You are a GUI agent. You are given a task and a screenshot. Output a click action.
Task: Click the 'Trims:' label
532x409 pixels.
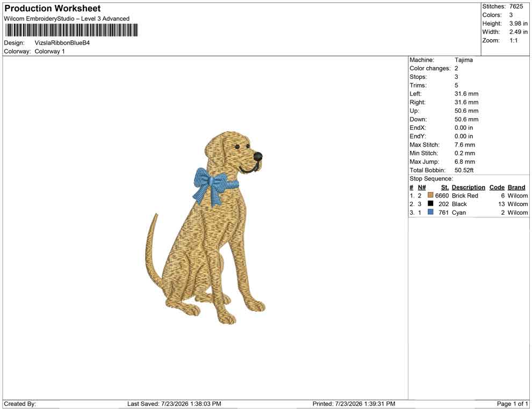click(x=418, y=85)
